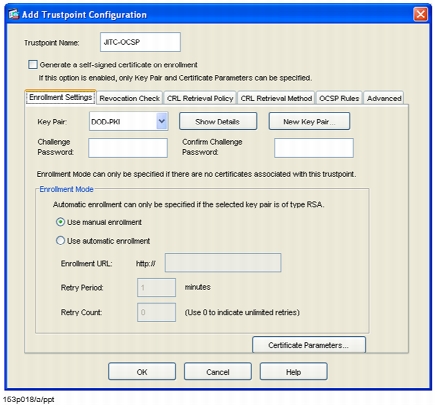Click the Show Details button
The width and height of the screenshot is (437, 407).
pos(218,121)
